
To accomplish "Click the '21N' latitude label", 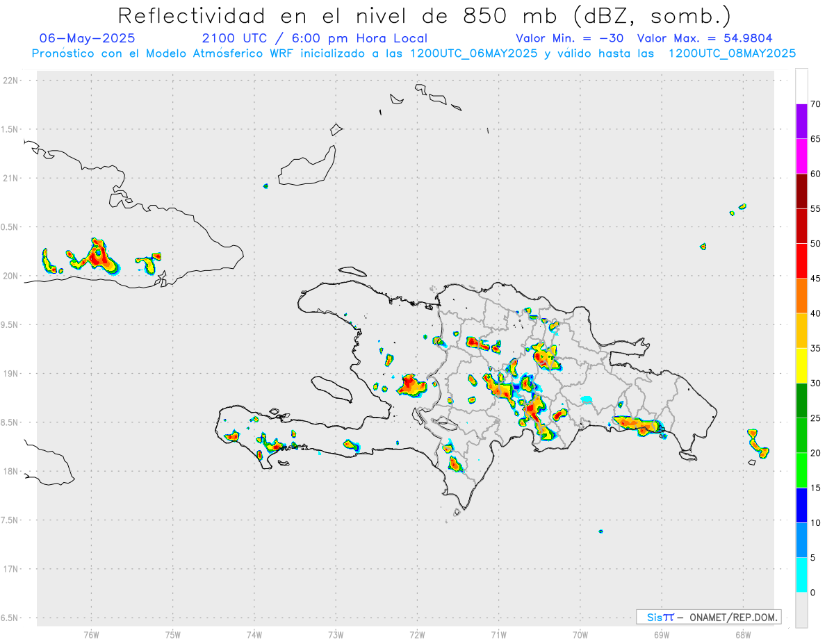I will point(11,178).
